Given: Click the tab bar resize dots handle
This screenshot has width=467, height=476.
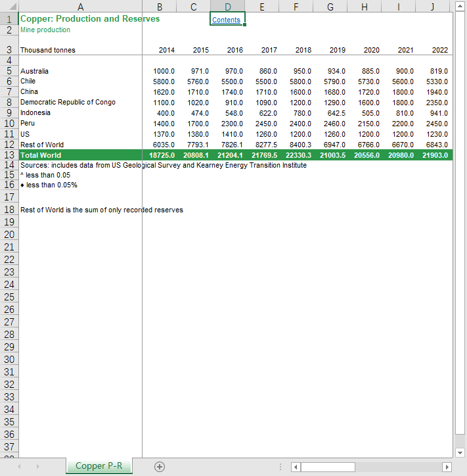Looking at the screenshot, I should pyautogui.click(x=280, y=467).
